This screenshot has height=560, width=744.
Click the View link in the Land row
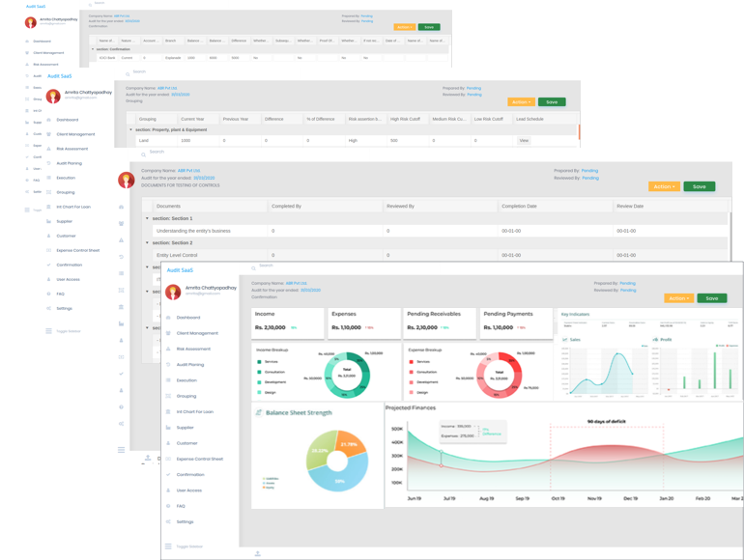coord(524,141)
